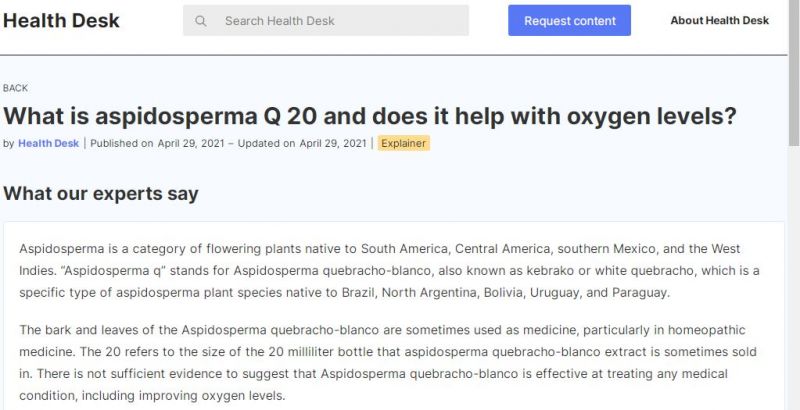Open the Health Desk author link

(48, 143)
